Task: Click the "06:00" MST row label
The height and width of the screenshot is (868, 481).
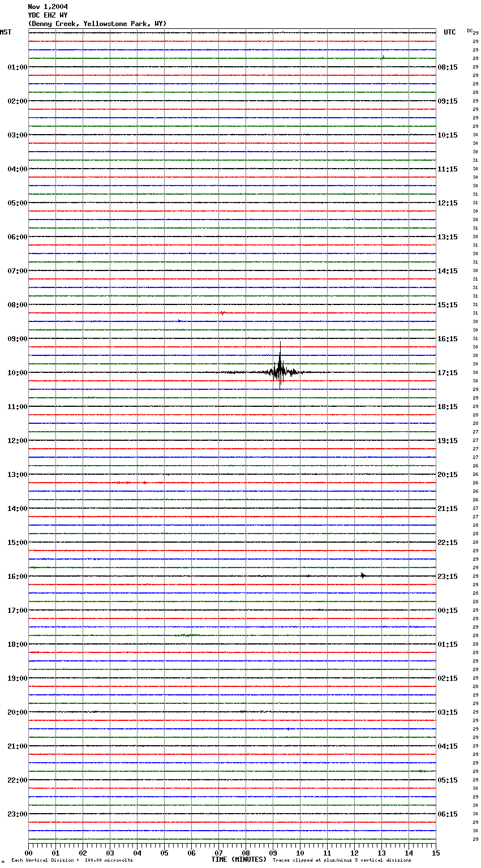Action: point(18,237)
